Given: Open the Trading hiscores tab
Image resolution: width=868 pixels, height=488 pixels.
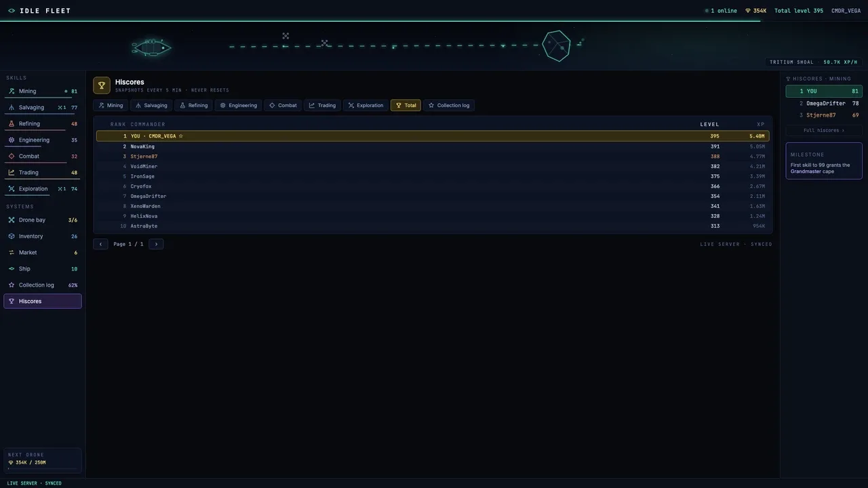Looking at the screenshot, I should click(323, 106).
